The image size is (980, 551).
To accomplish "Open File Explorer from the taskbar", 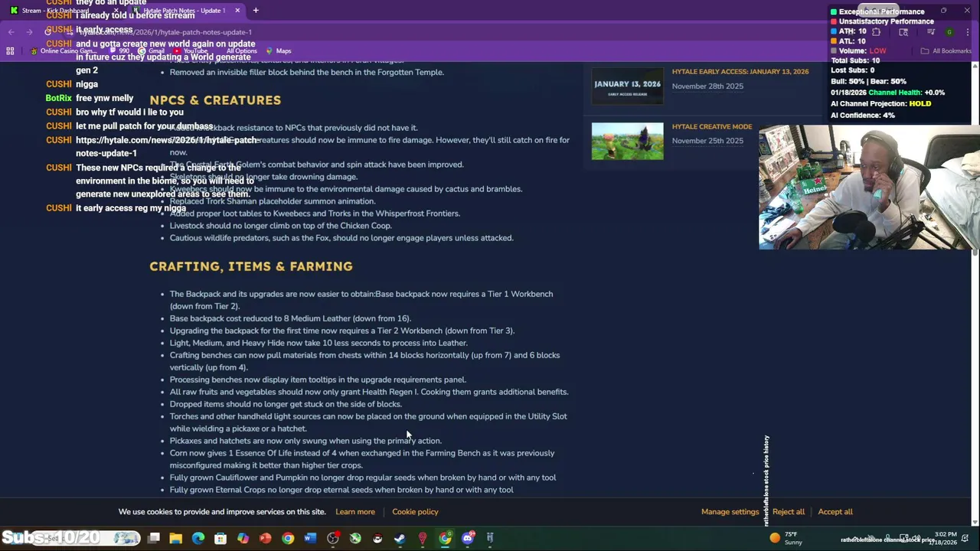I will coord(176,538).
